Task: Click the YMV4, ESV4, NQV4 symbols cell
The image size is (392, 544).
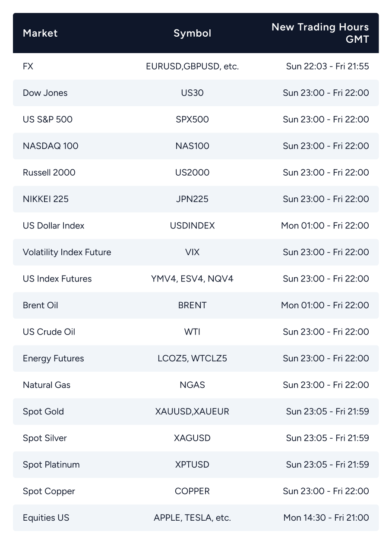Action: pyautogui.click(x=192, y=279)
